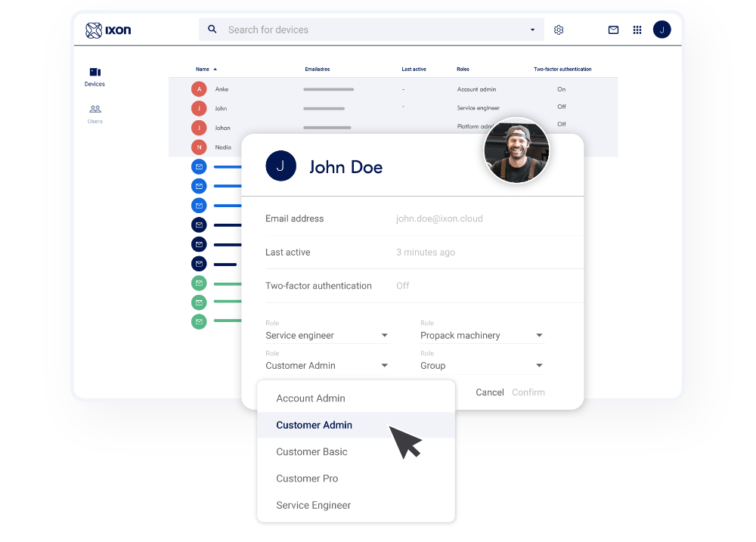Click the first light-blue envelope invite icon

(x=199, y=167)
